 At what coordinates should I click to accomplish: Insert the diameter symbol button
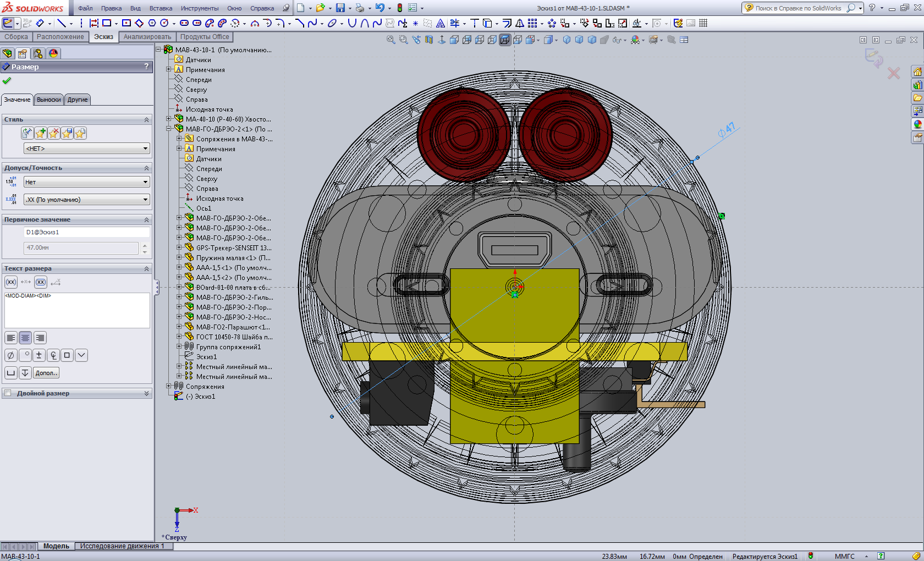[10, 355]
